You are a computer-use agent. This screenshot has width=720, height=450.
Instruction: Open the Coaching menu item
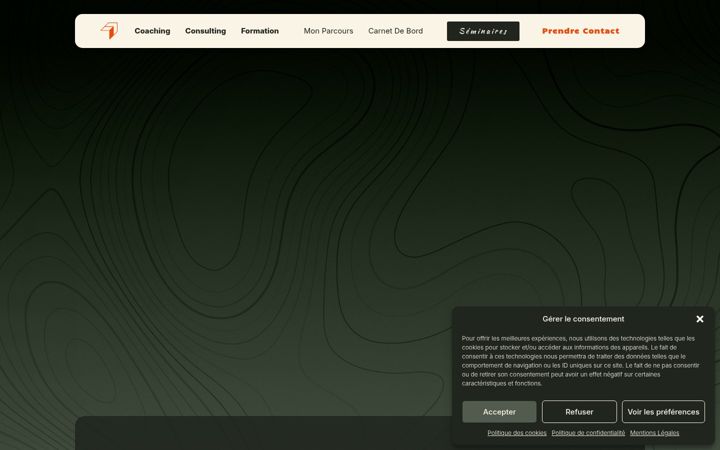pyautogui.click(x=152, y=31)
